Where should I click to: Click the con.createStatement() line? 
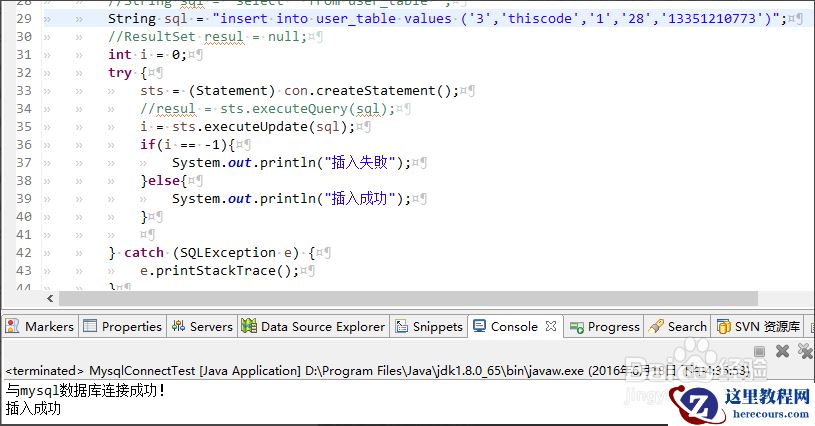coord(299,91)
